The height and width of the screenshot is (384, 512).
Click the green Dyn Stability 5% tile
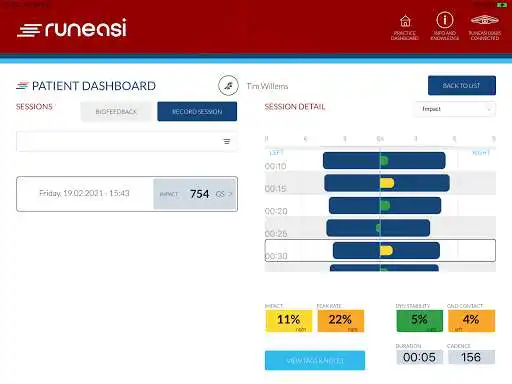pos(420,321)
